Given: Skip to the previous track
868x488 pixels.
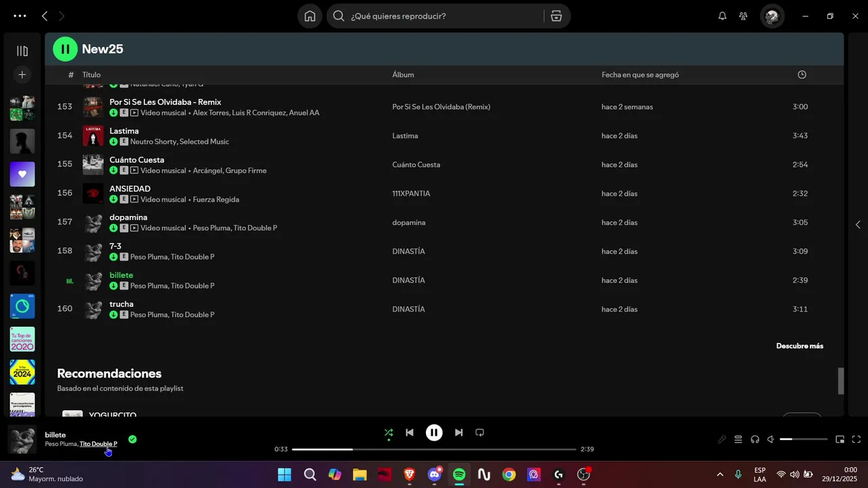Looking at the screenshot, I should tap(410, 432).
